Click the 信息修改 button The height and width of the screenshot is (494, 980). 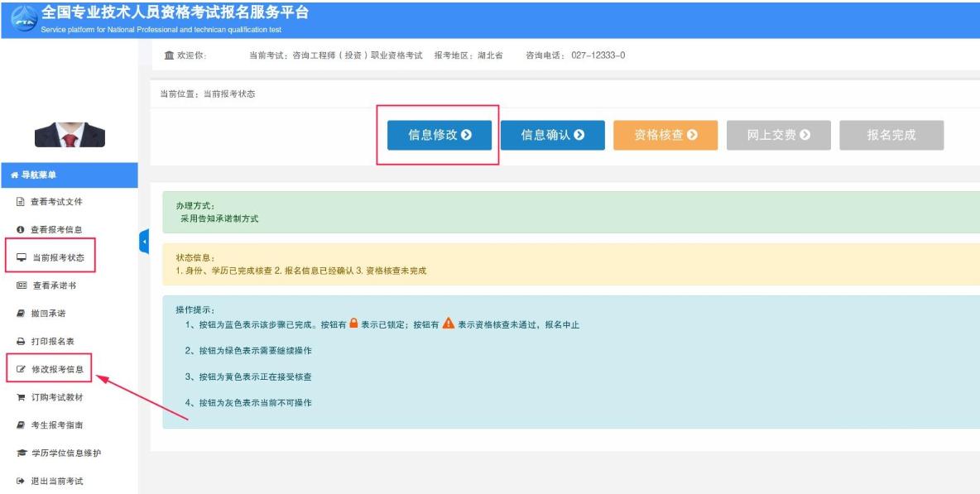click(x=440, y=134)
